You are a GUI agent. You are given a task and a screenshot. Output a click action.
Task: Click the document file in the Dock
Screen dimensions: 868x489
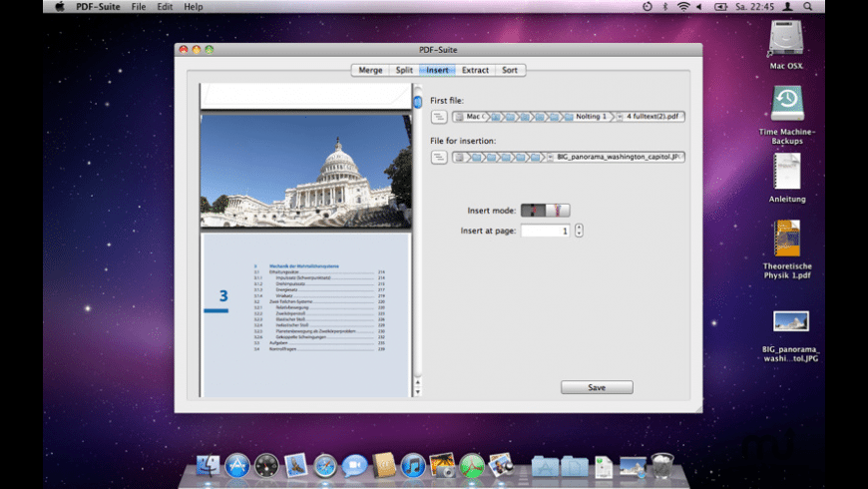[x=604, y=466]
